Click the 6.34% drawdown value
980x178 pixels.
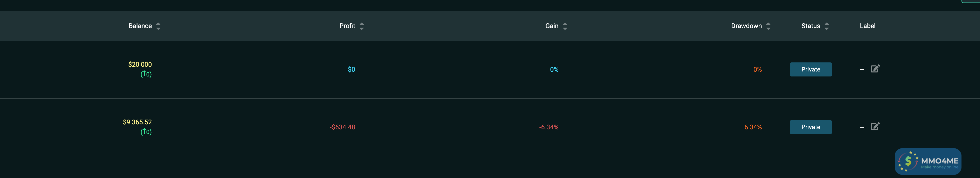click(753, 127)
